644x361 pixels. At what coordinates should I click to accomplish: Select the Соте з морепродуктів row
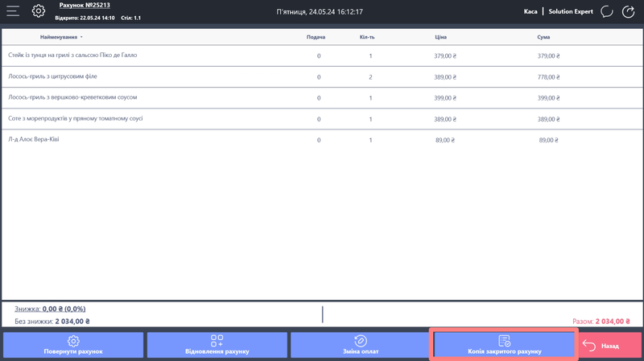click(76, 119)
